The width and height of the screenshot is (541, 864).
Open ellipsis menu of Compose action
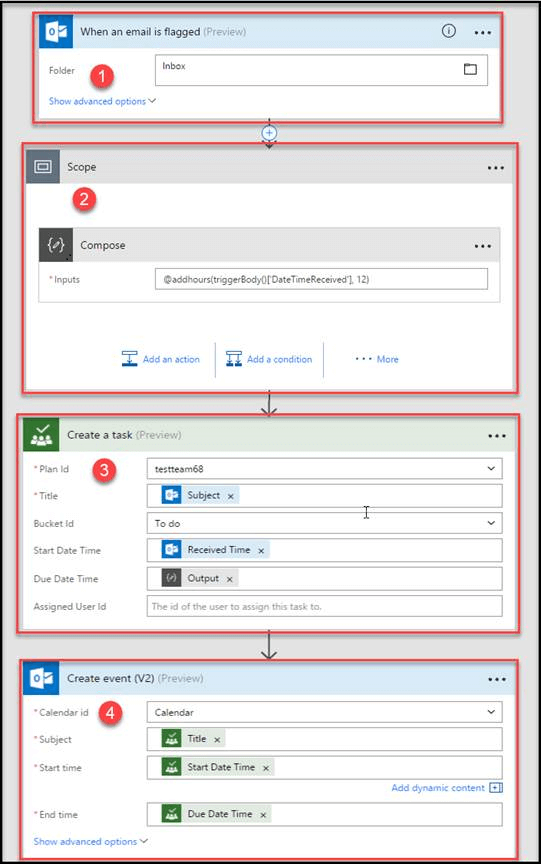pyautogui.click(x=483, y=246)
